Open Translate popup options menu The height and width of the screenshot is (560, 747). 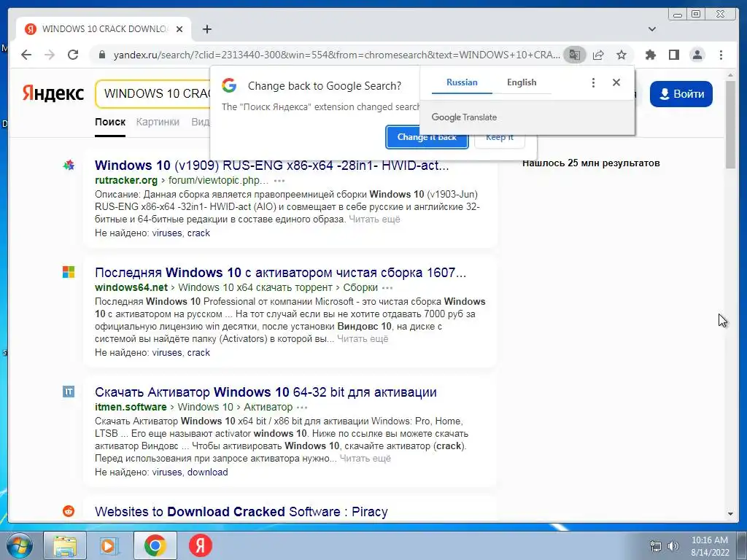593,82
